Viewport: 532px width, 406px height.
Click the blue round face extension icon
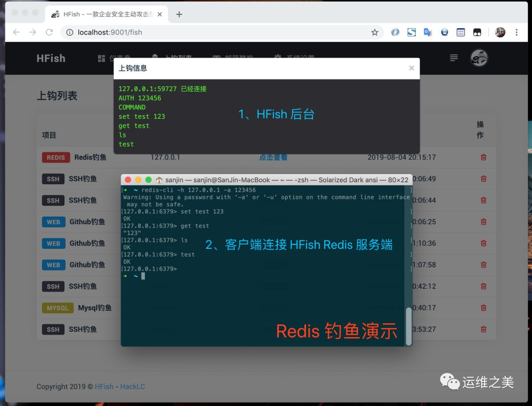[x=444, y=32]
